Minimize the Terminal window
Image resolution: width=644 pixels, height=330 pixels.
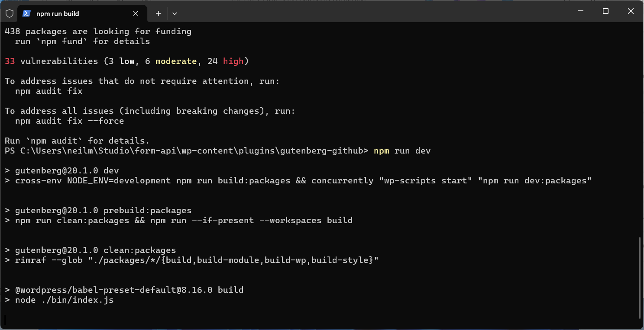(x=581, y=11)
